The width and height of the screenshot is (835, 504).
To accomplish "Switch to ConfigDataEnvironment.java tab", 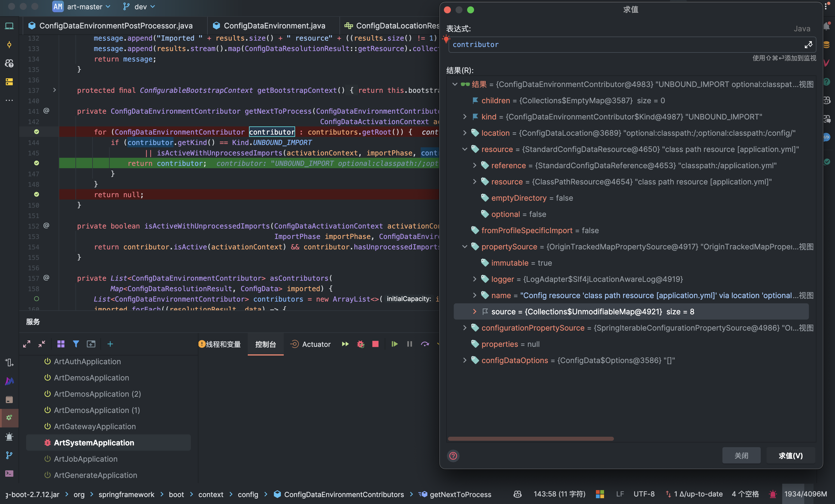I will pos(274,26).
